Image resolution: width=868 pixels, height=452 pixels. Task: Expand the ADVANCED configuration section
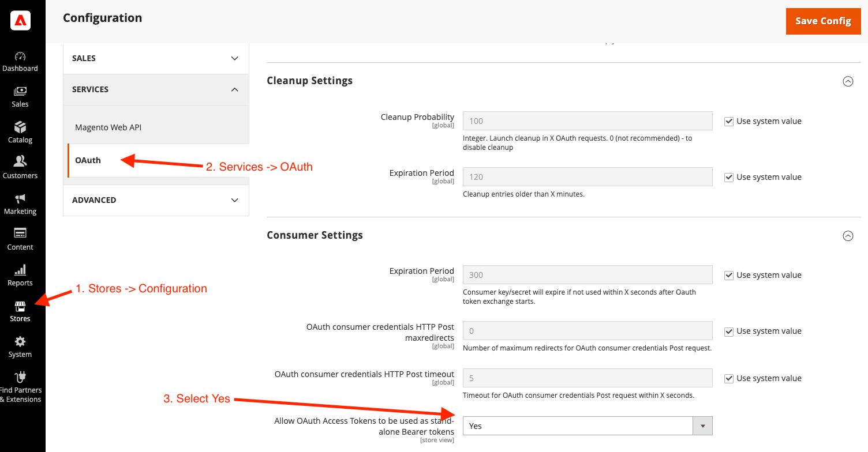point(156,200)
